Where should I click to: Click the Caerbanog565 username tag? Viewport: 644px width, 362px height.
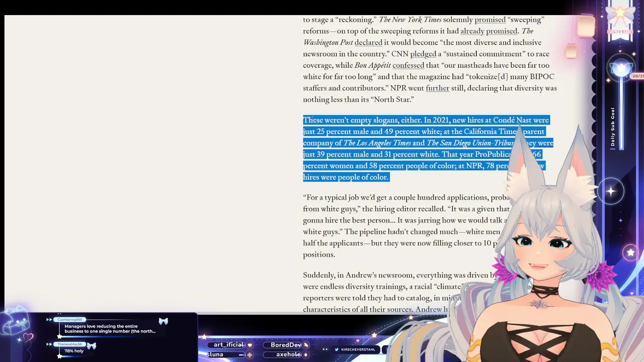point(69,320)
